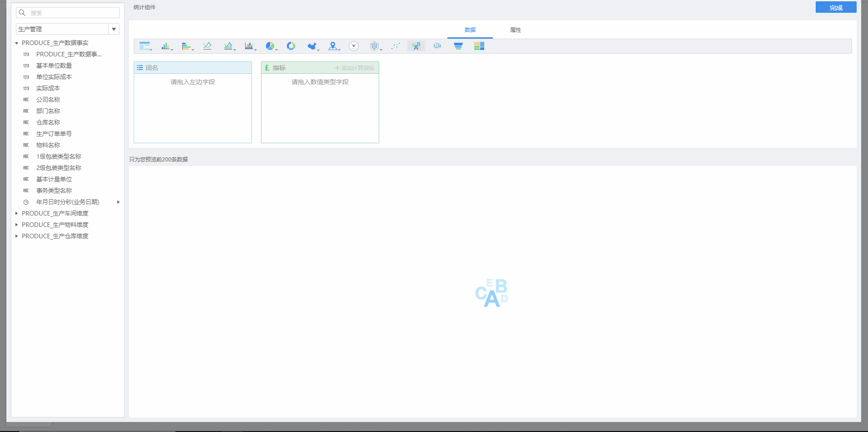Screen dimensions: 868x432
Task: Pick the gauge dashboard chart icon
Action: pos(354,46)
